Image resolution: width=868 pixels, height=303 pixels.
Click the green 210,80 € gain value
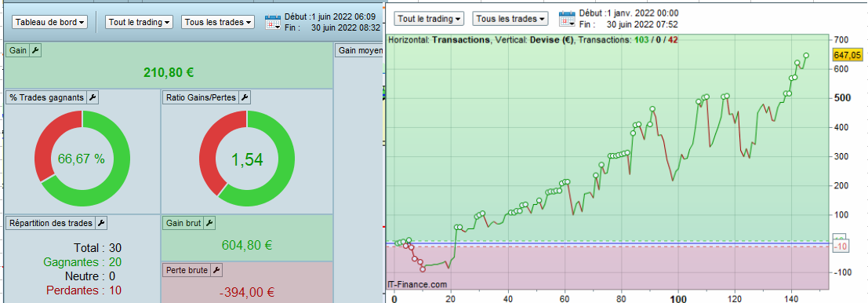(x=169, y=72)
